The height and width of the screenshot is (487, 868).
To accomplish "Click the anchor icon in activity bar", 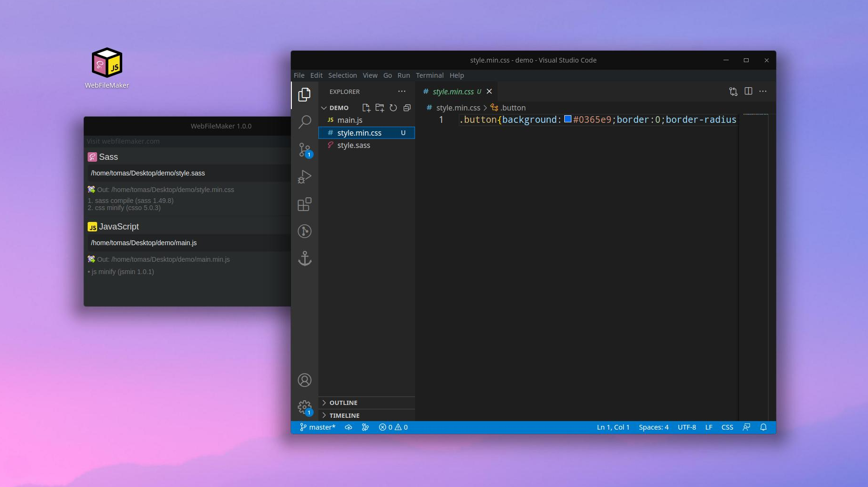I will tap(305, 258).
